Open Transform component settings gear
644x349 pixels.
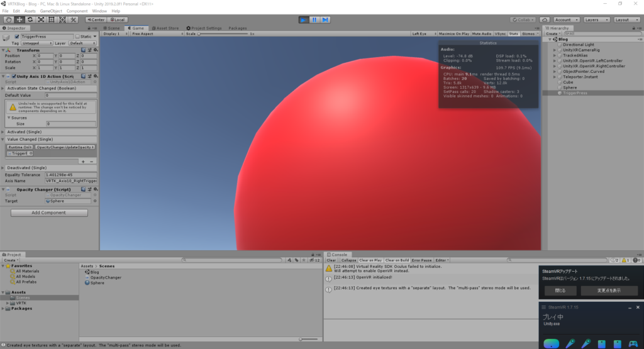(x=96, y=50)
